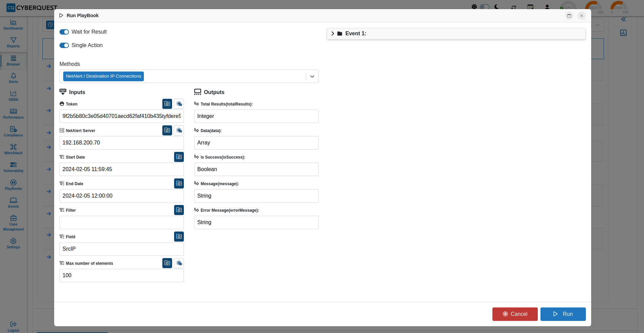The width and height of the screenshot is (644, 333).
Task: Click the Is Success Boolean output field
Action: (256, 169)
